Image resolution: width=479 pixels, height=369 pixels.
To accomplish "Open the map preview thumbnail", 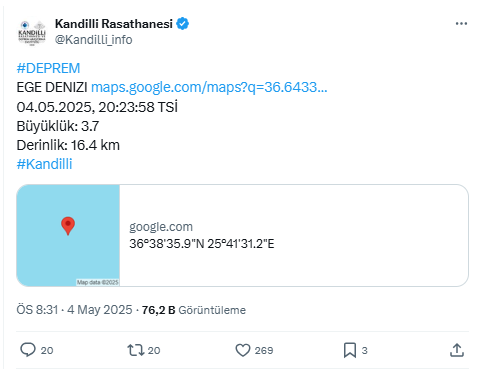I will [x=68, y=235].
